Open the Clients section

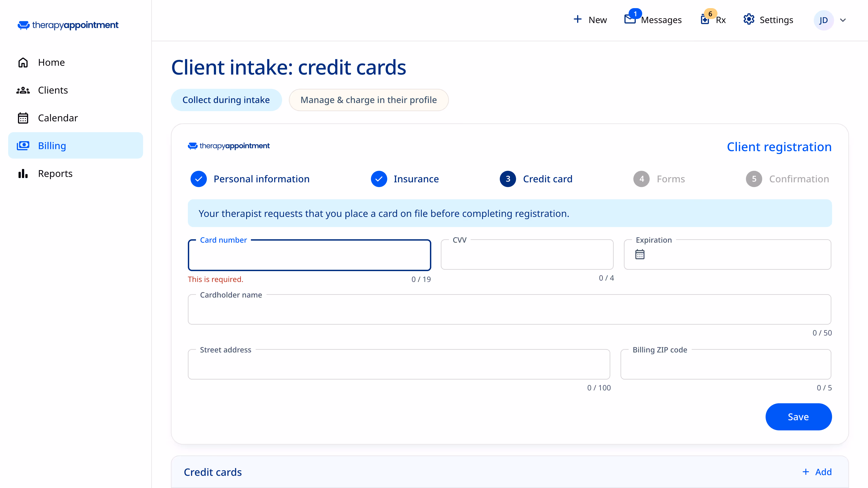[75, 90]
